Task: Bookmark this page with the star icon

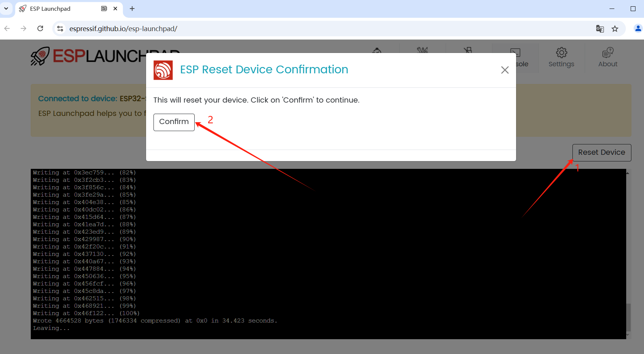Action: (x=615, y=29)
